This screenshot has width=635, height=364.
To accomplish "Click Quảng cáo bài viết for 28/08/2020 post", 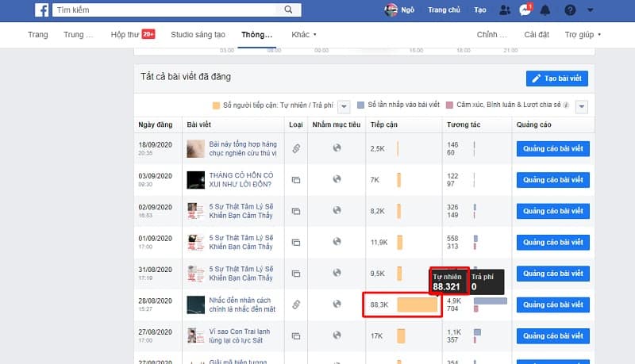I will [x=552, y=305].
